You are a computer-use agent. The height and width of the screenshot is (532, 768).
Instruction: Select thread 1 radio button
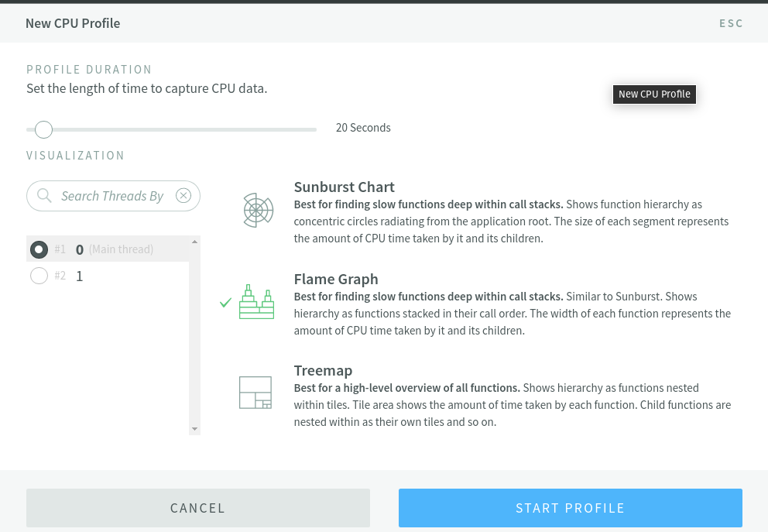tap(39, 276)
